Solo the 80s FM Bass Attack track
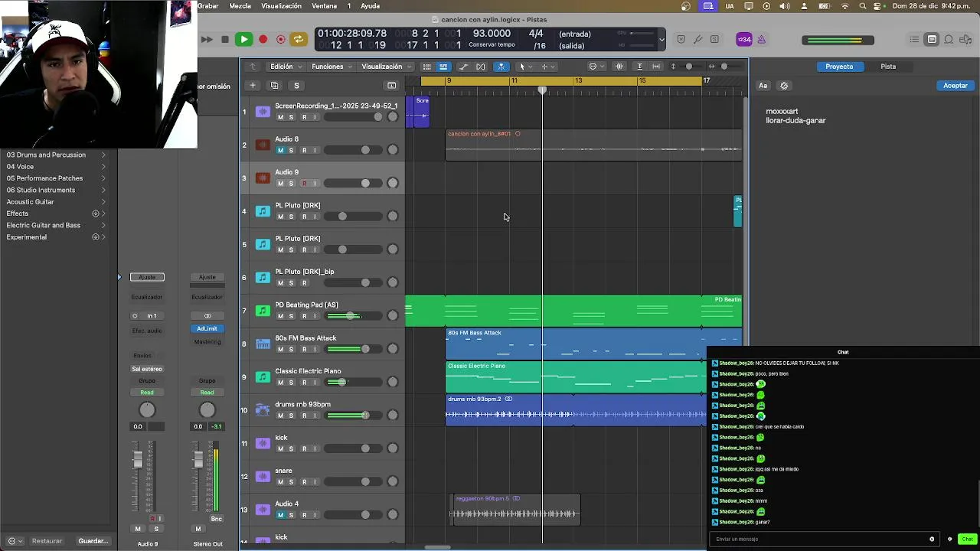 click(x=291, y=350)
